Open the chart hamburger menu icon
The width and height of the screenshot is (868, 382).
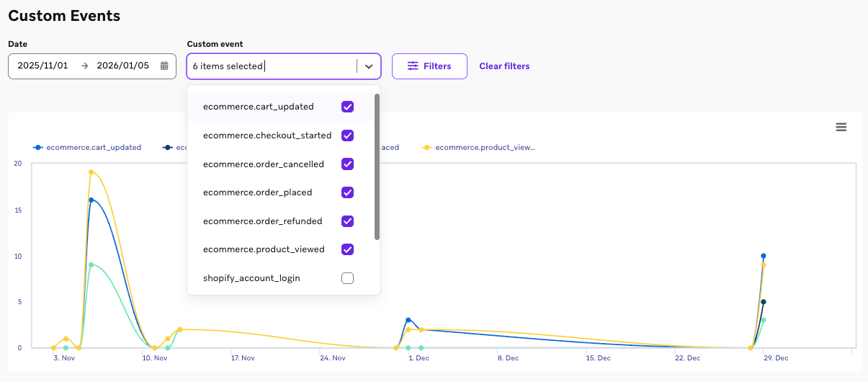(841, 128)
